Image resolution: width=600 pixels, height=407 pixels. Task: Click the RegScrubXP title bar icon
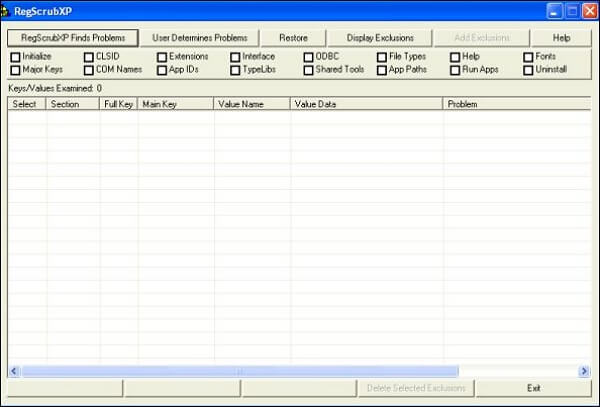tap(4, 11)
